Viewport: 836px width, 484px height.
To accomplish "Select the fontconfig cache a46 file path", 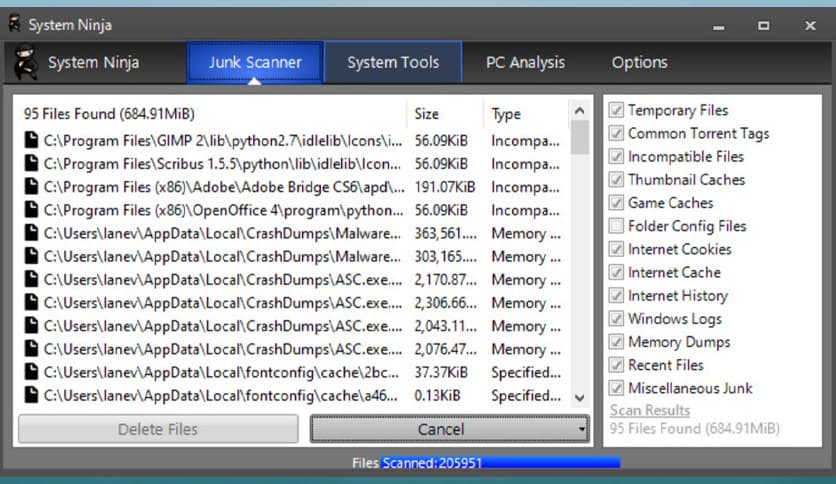I will (220, 396).
